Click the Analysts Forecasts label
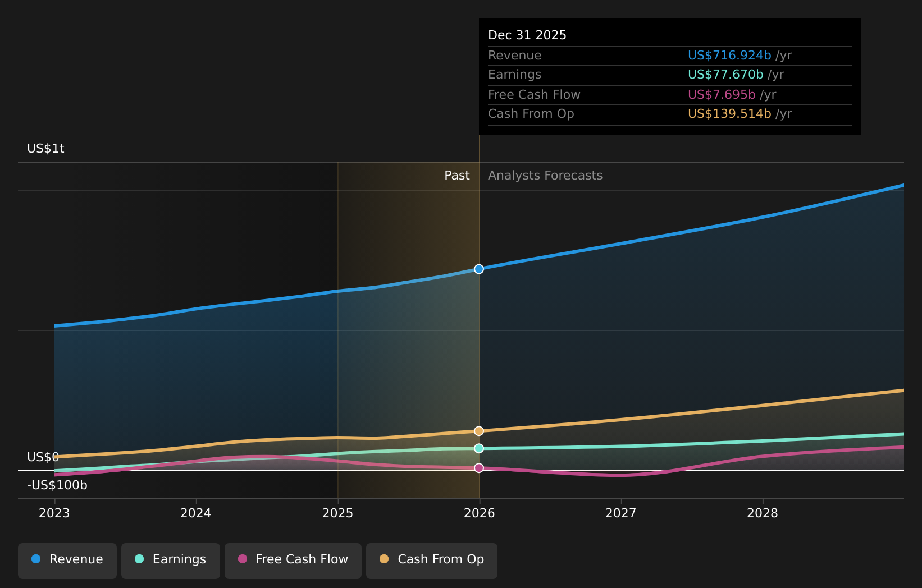The width and height of the screenshot is (922, 588). click(x=545, y=176)
